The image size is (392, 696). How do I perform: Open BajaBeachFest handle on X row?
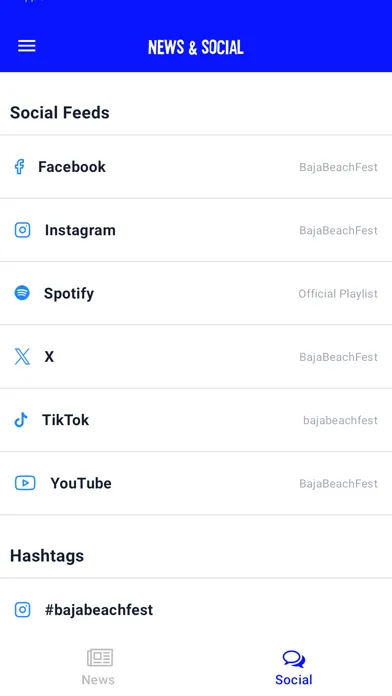click(338, 357)
